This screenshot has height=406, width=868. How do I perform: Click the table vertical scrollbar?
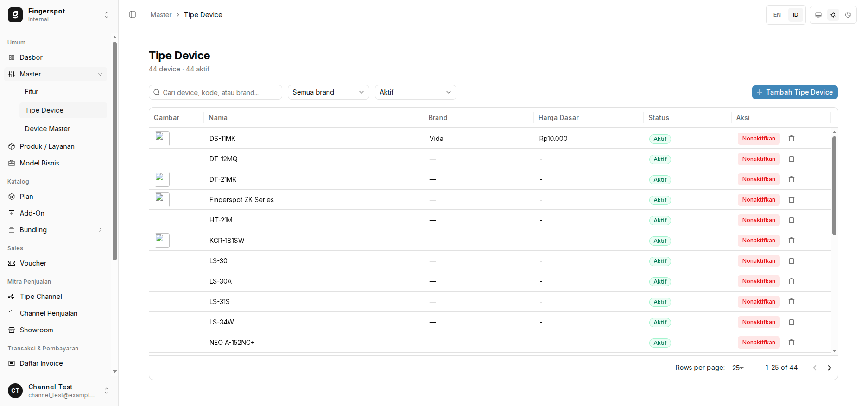834,185
